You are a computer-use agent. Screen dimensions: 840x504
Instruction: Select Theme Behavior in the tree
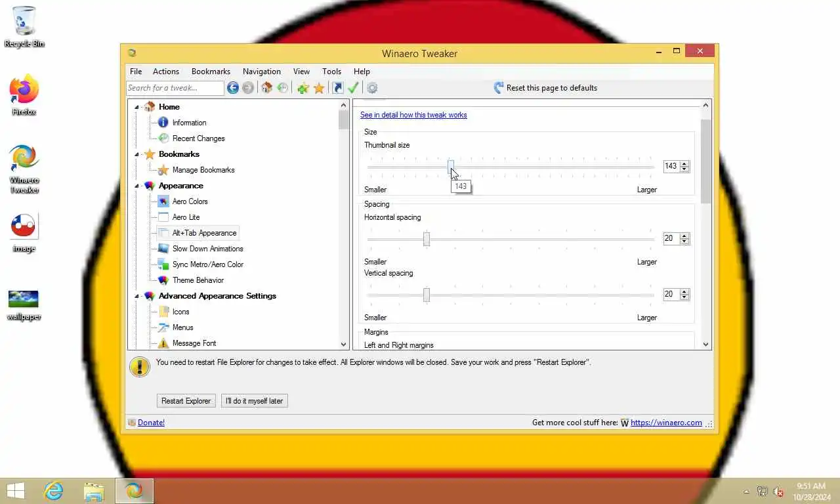(x=198, y=280)
